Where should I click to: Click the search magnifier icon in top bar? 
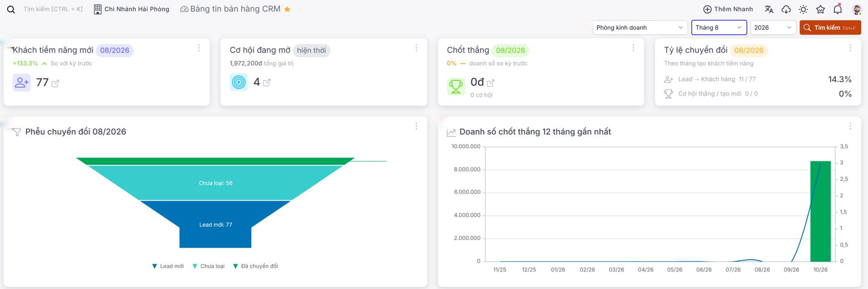tap(11, 9)
